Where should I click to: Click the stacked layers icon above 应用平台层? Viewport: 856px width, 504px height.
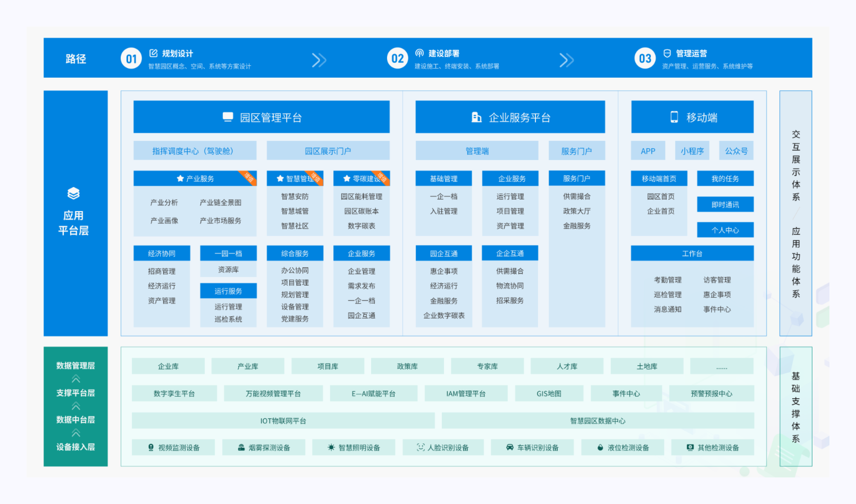(73, 194)
